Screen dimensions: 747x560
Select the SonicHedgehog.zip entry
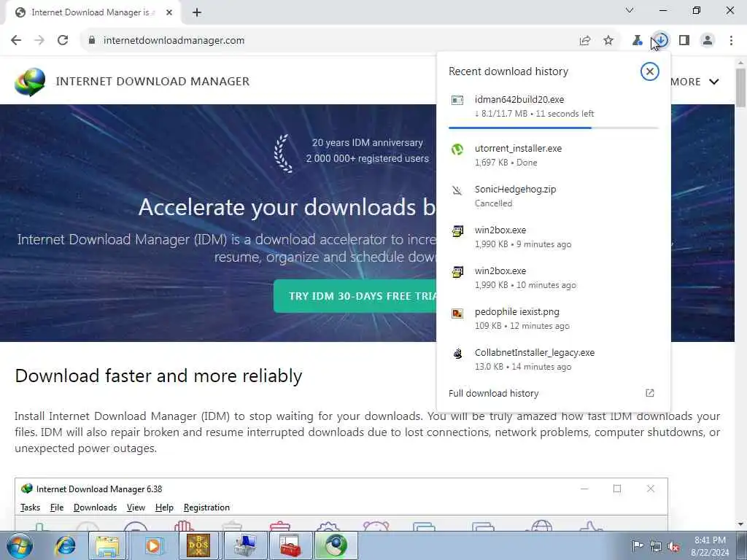pyautogui.click(x=554, y=196)
